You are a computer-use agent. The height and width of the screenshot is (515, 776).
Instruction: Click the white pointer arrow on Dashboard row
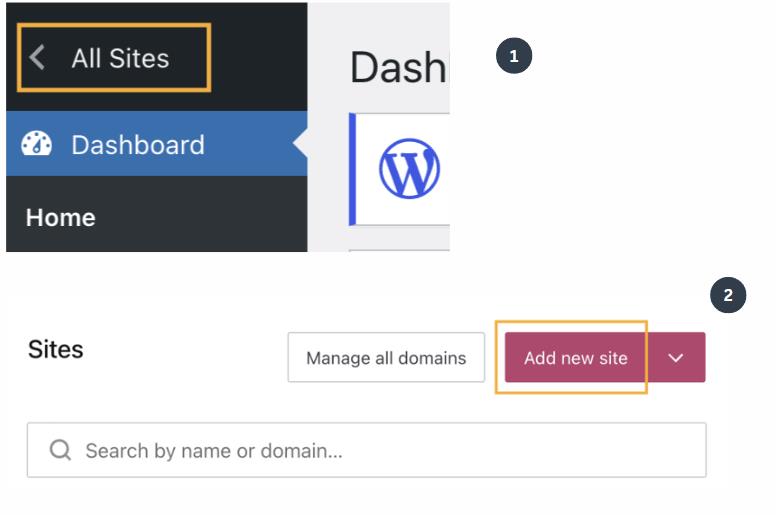(x=301, y=144)
